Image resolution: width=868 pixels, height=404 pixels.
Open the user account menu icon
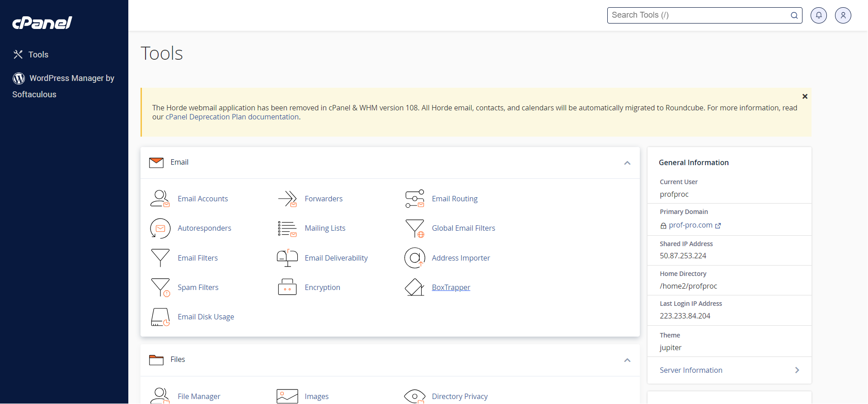(843, 15)
